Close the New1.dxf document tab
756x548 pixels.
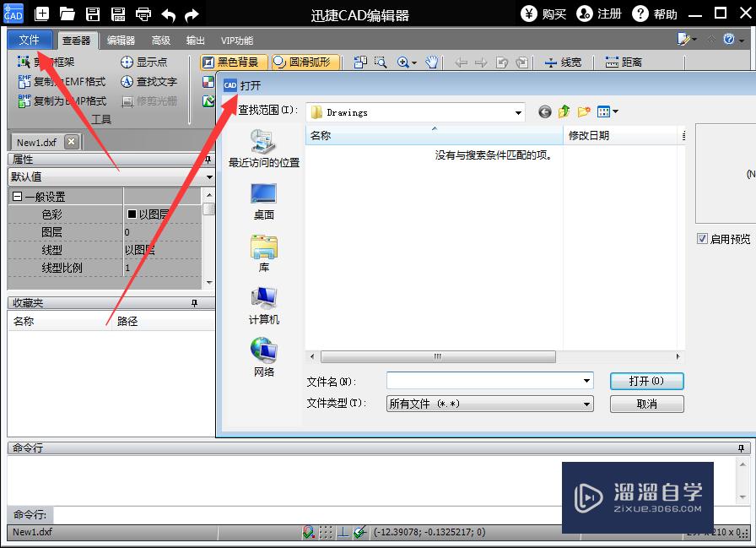point(72,141)
